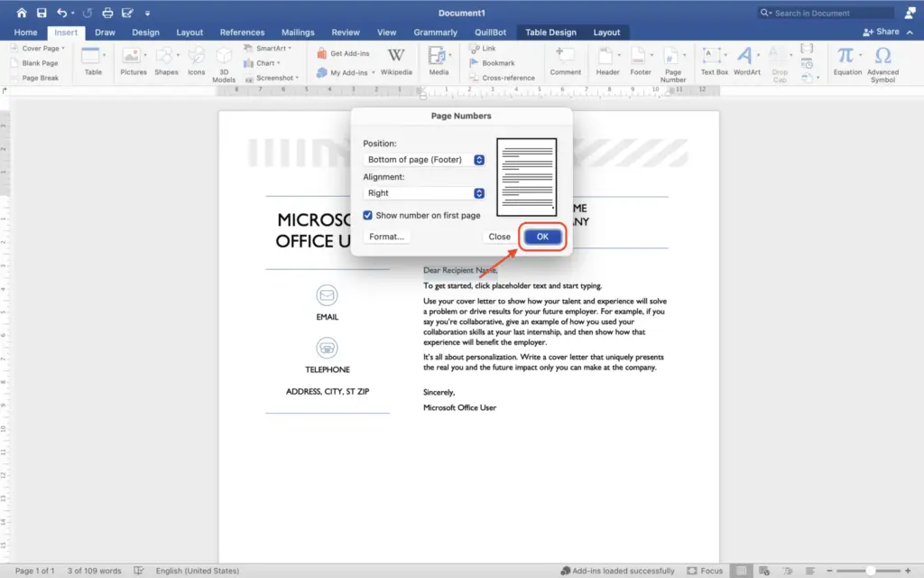Open the Position dropdown in Page Numbers
Image resolution: width=924 pixels, height=578 pixels.
[x=424, y=160]
